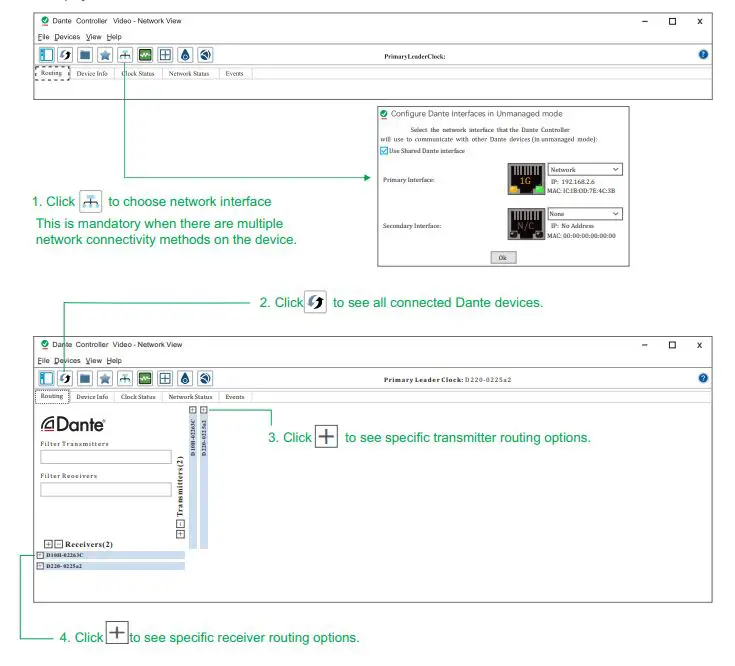Click the globe icon in the lower window toolbar
The width and height of the screenshot is (735, 666).
pos(205,378)
